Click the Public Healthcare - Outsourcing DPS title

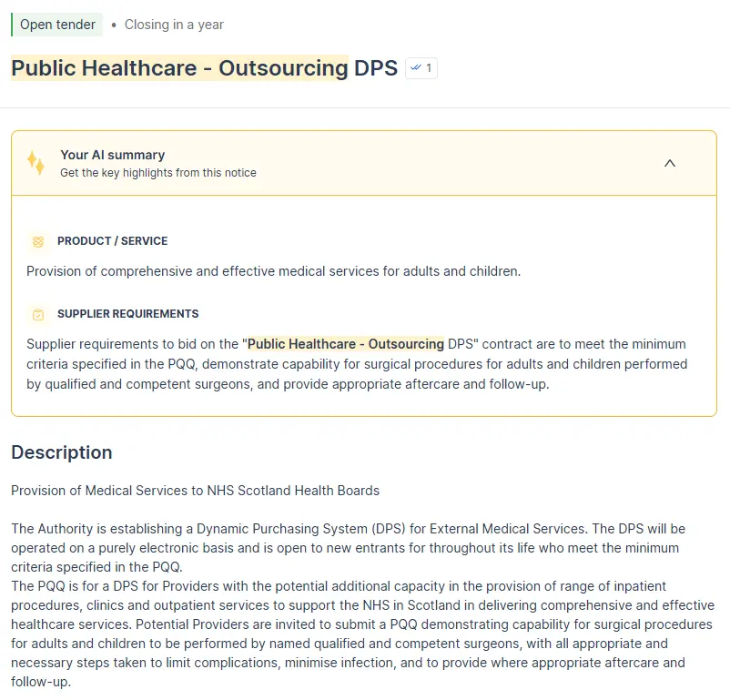pos(205,68)
